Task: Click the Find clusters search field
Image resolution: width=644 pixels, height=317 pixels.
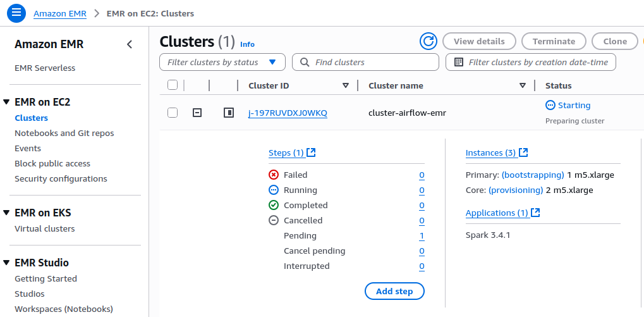Action: click(x=373, y=62)
